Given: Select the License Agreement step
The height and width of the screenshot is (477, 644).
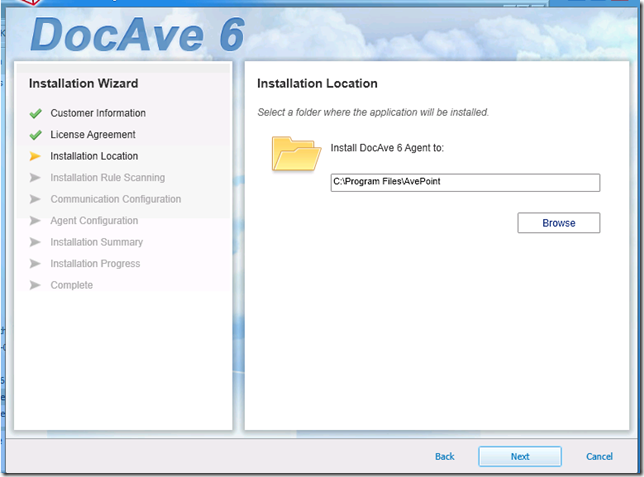Looking at the screenshot, I should click(93, 135).
